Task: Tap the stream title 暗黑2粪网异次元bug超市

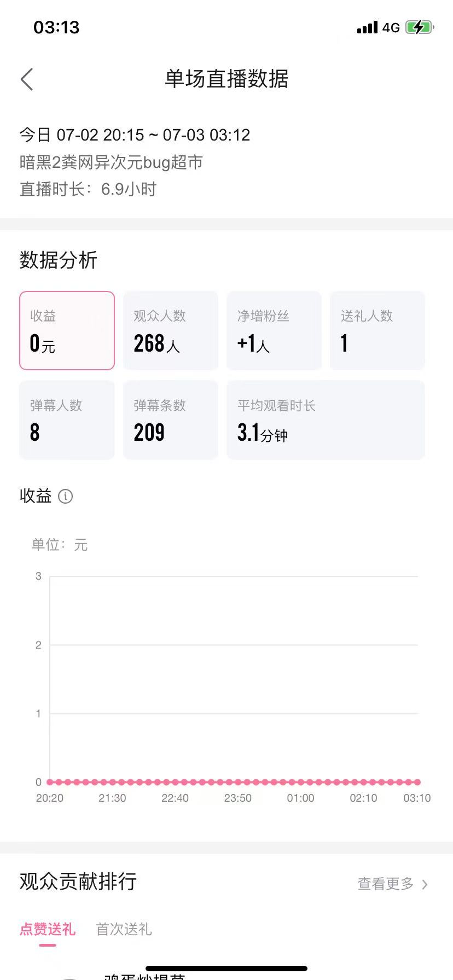Action: 112,162
